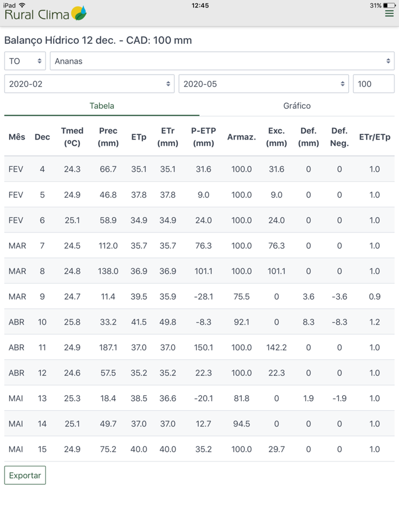The width and height of the screenshot is (399, 532).
Task: Tap the Wi-Fi icon in status bar
Action: coord(22,5)
